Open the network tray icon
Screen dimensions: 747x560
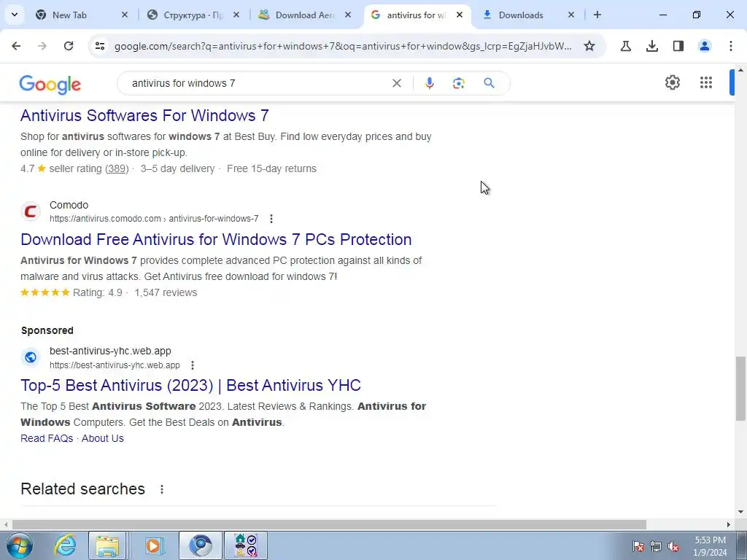point(656,546)
